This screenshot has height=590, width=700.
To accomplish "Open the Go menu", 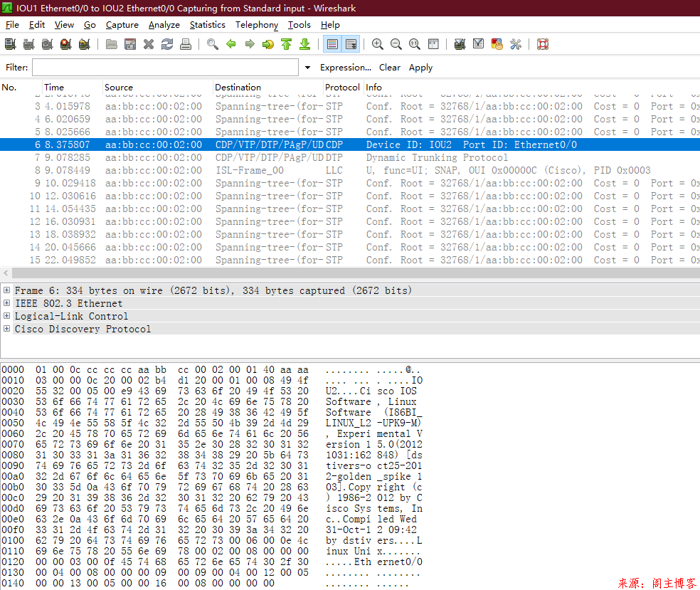I will coord(90,25).
